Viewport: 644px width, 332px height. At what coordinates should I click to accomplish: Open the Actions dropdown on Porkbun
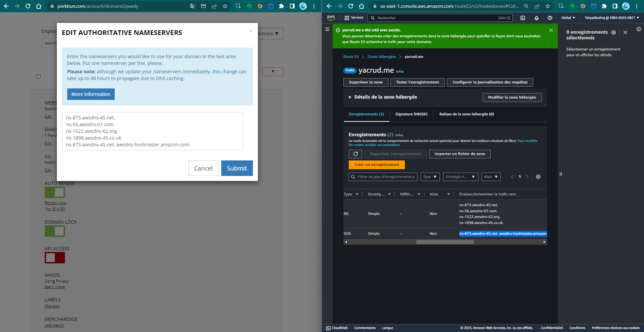[x=270, y=34]
